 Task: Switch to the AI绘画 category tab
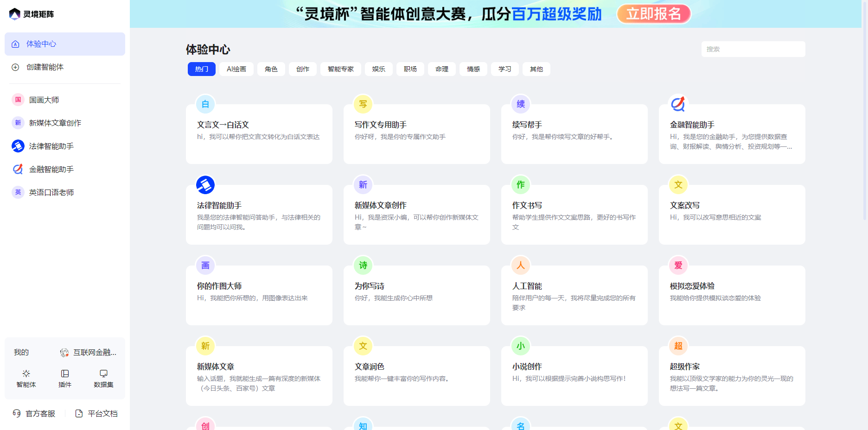(x=236, y=69)
